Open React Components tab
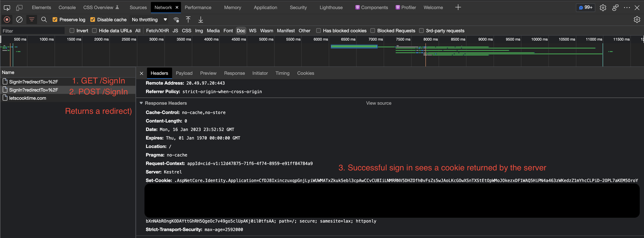644x238 pixels. coord(372,8)
